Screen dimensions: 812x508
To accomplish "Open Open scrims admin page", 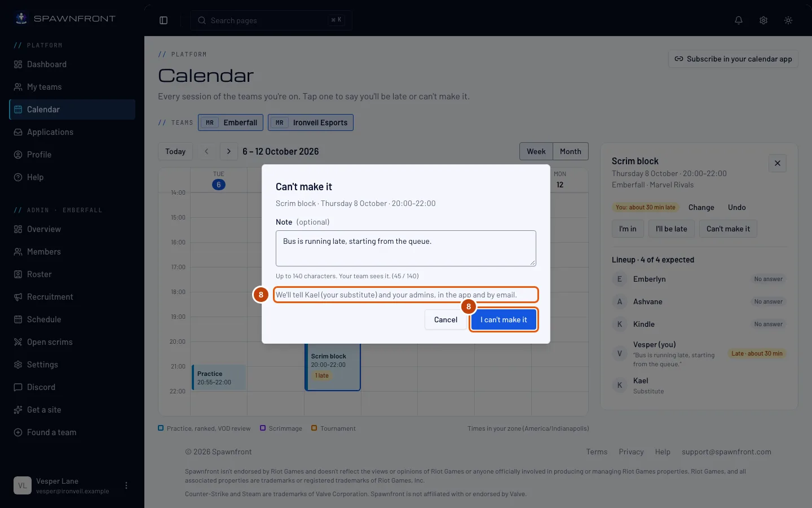I will pos(72,342).
